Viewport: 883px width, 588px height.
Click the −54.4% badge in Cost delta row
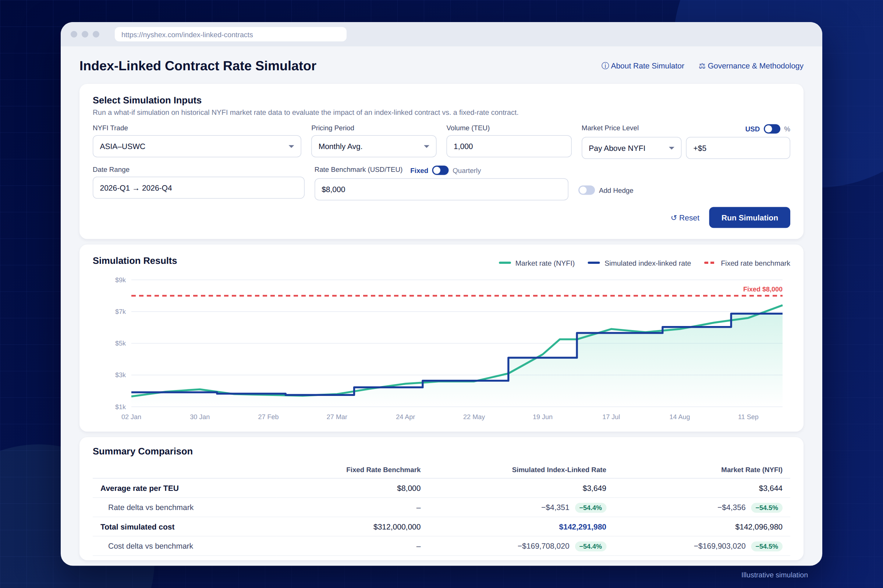point(591,546)
